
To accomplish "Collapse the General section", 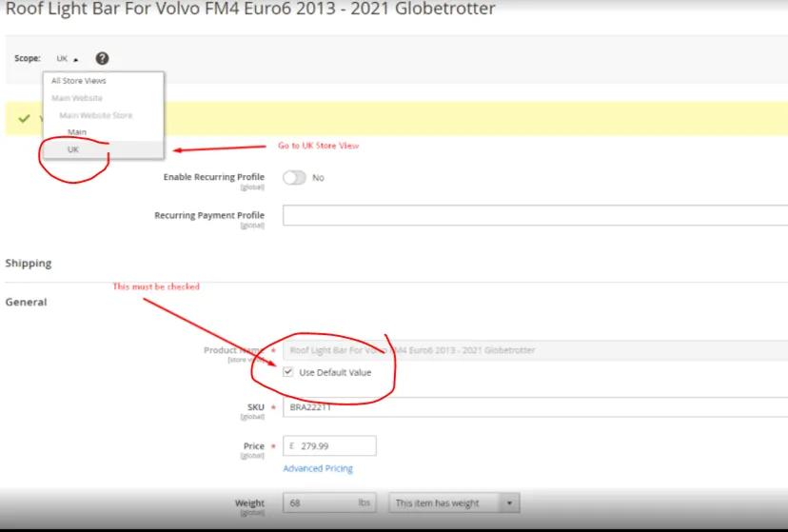I will pos(26,302).
